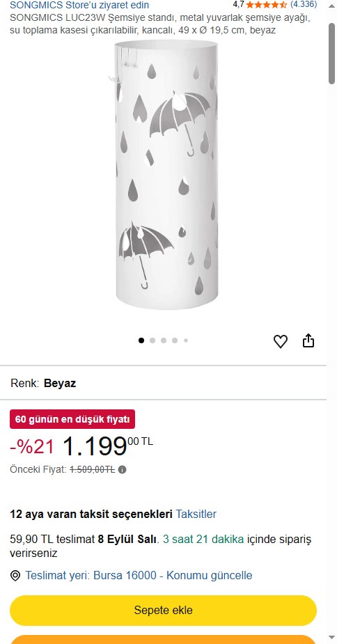This screenshot has height=644, width=337.
Task: Open the Taksitler installment link
Action: tap(196, 515)
